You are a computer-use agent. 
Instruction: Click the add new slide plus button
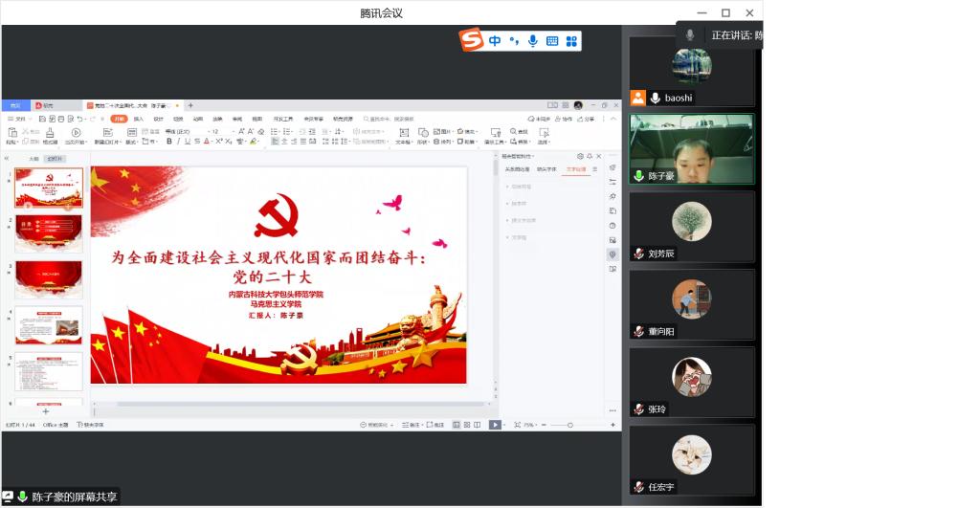[45, 411]
